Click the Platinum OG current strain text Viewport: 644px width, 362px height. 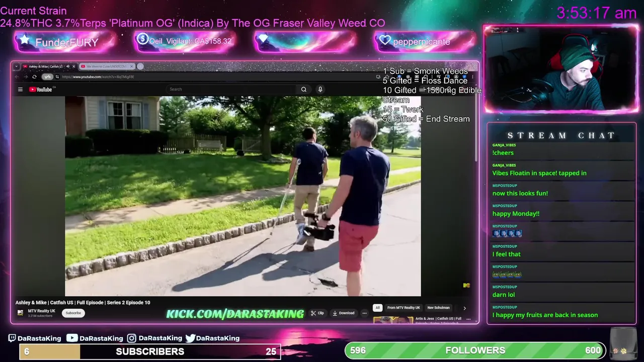(193, 23)
